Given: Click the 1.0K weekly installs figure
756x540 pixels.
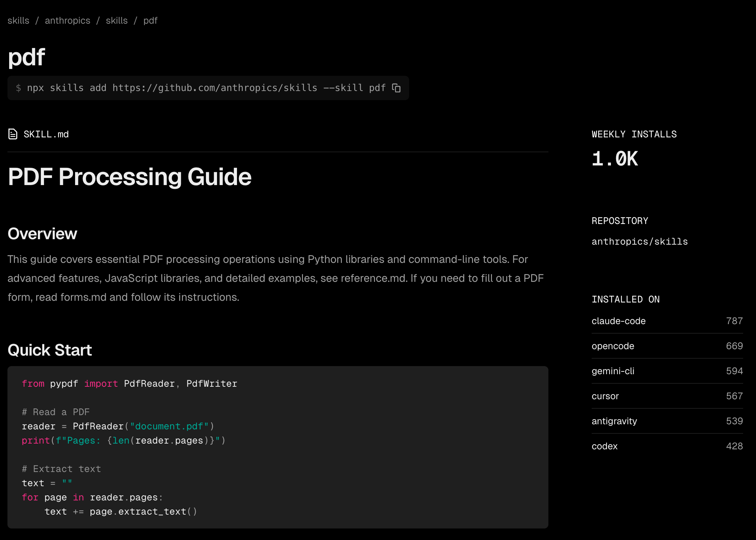Looking at the screenshot, I should coord(614,159).
